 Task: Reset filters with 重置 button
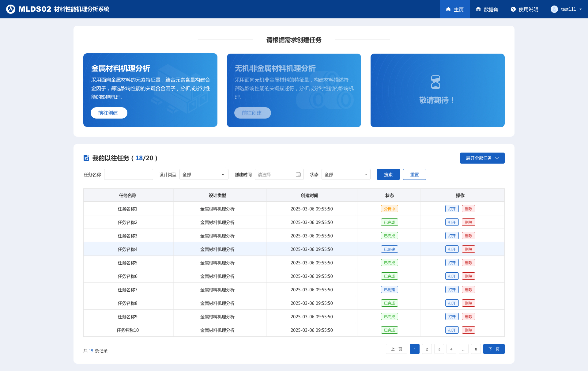[414, 175]
